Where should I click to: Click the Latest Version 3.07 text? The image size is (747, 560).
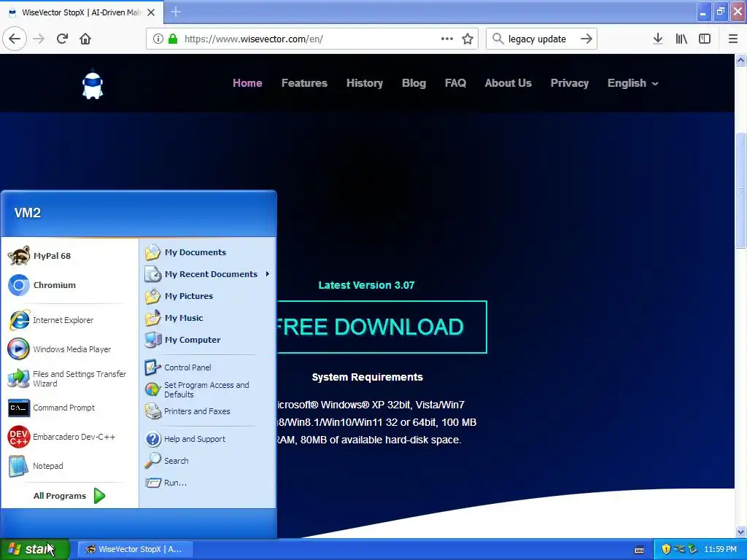point(366,285)
